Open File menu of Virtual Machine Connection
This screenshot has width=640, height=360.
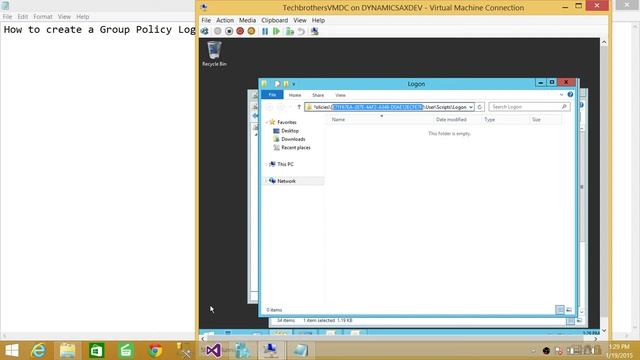click(x=206, y=20)
